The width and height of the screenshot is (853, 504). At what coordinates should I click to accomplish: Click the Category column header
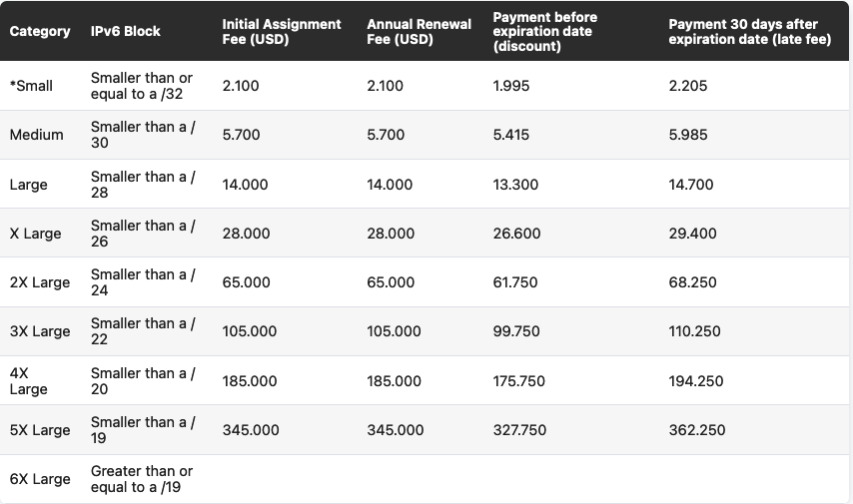click(x=40, y=31)
